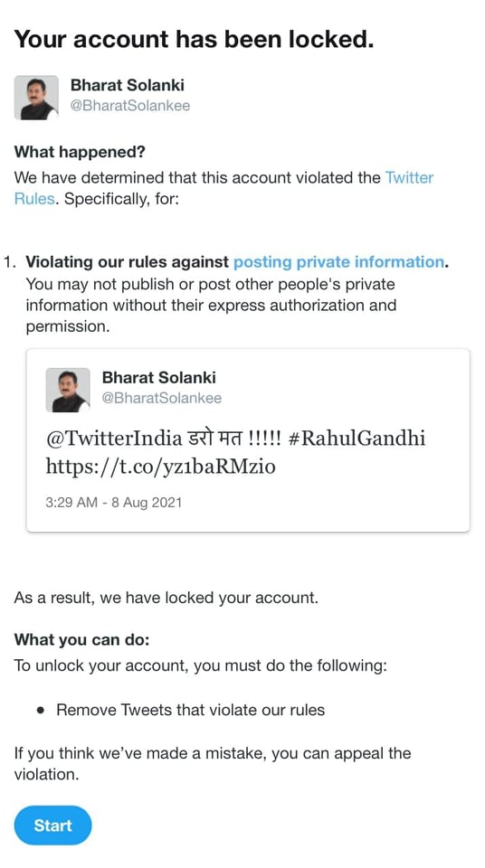Click the @TwitterIndia mention
The height and width of the screenshot is (868, 485).
tap(114, 439)
